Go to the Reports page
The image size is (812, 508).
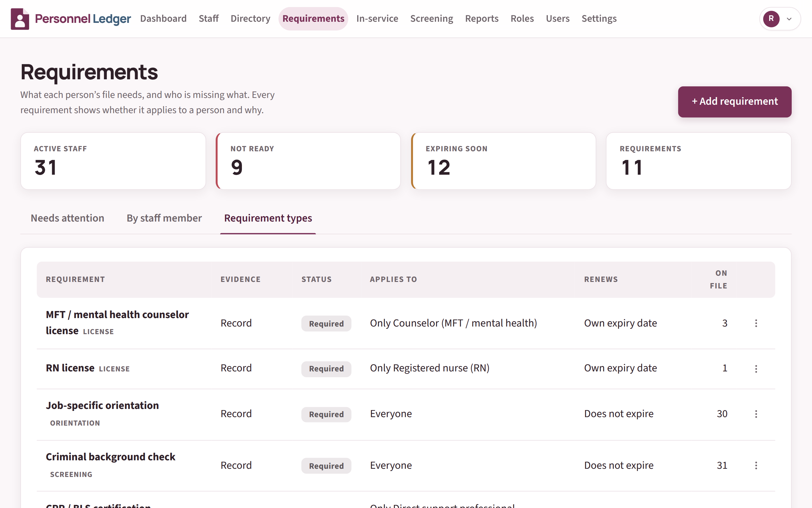482,18
